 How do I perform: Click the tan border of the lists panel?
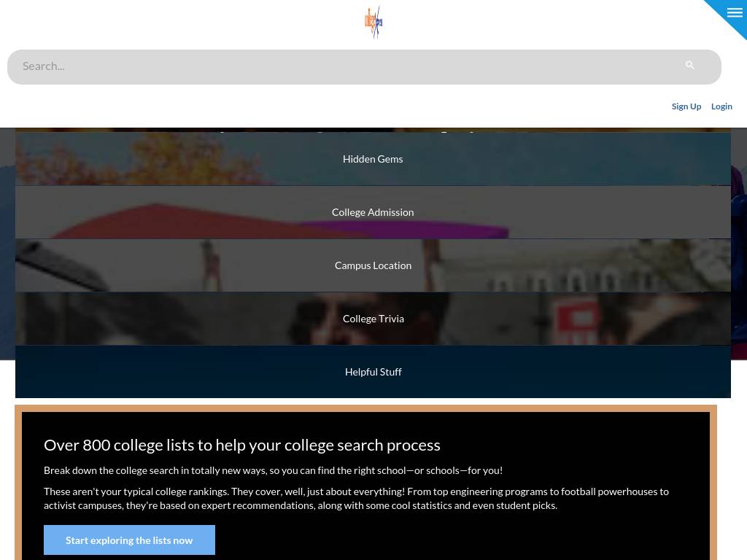(x=365, y=408)
